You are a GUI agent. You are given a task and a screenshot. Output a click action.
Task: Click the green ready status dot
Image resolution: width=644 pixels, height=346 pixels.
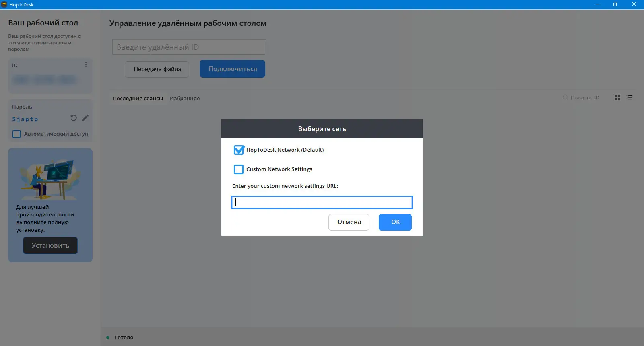pyautogui.click(x=108, y=338)
